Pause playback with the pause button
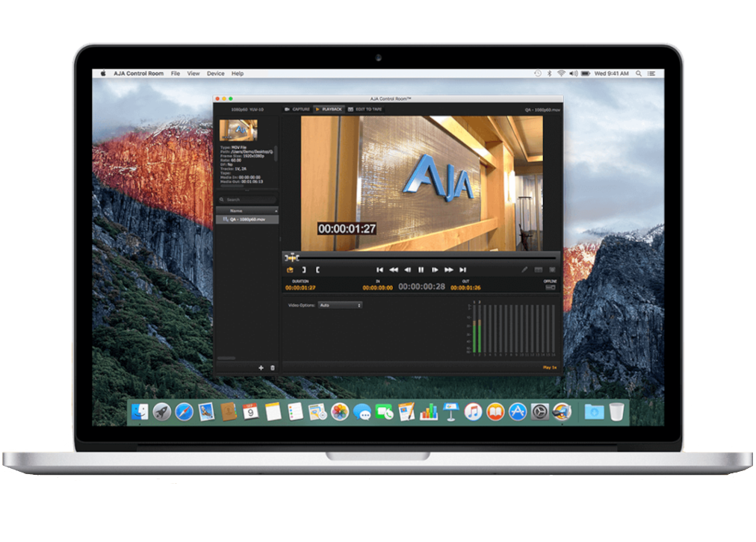The image size is (756, 542). click(421, 270)
